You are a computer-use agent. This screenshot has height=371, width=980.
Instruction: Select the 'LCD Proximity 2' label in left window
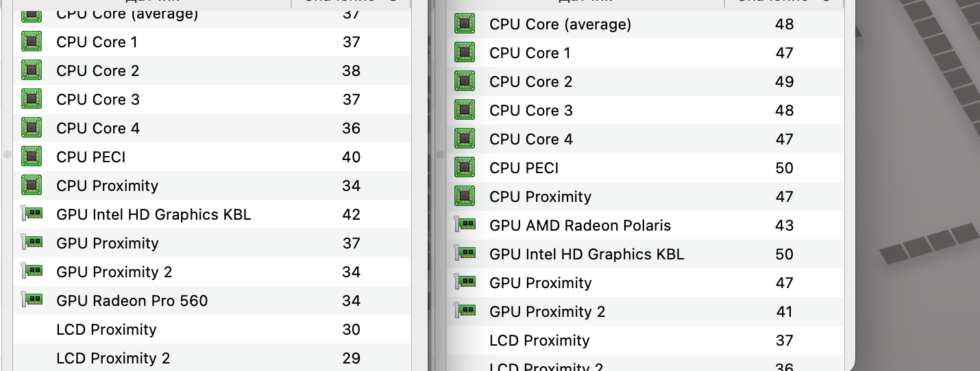click(x=113, y=358)
